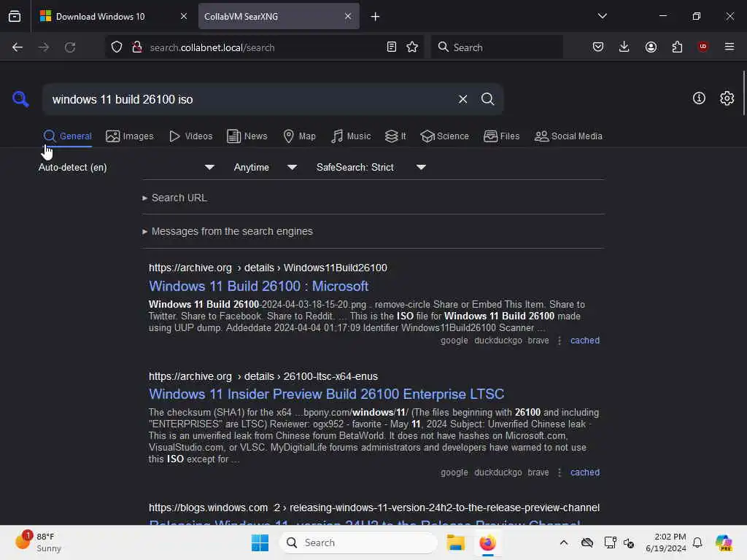This screenshot has height=560, width=747.
Task: Open uBlock Origin extension icon
Action: tap(703, 47)
